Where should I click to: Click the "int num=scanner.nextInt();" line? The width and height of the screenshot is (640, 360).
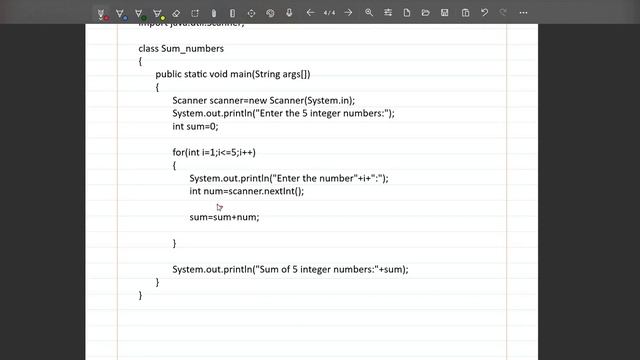point(247,191)
